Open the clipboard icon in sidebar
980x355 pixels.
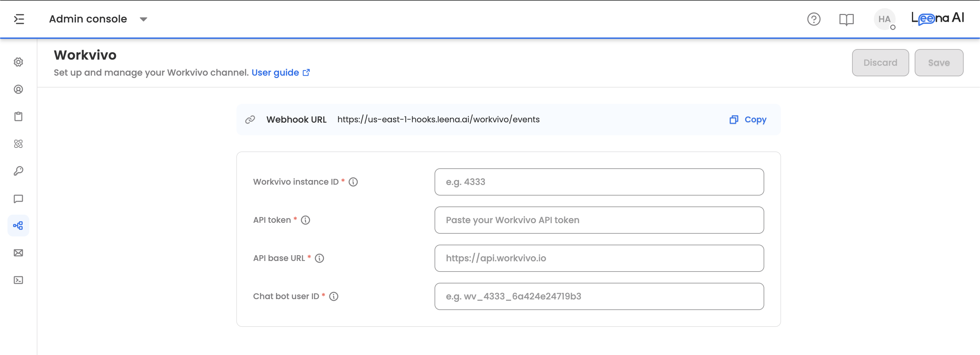tap(18, 116)
